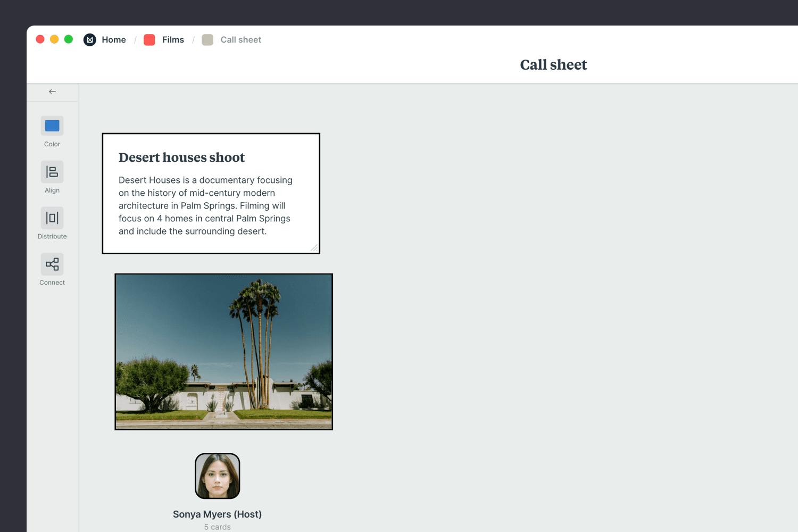This screenshot has height=532, width=798.
Task: Navigate to the Films breadcrumb text
Action: (x=173, y=40)
